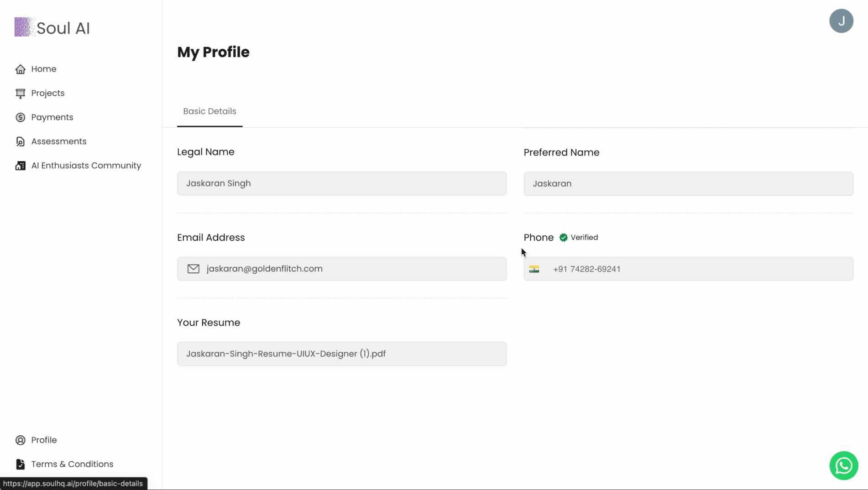This screenshot has width=868, height=490.
Task: Open the Payments menu item
Action: [52, 117]
